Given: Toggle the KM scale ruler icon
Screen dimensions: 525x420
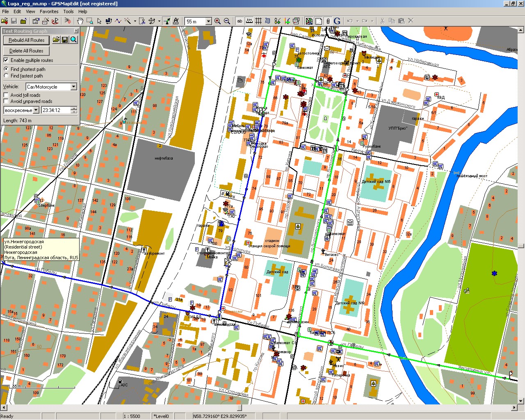Looking at the screenshot, I should pos(249,21).
